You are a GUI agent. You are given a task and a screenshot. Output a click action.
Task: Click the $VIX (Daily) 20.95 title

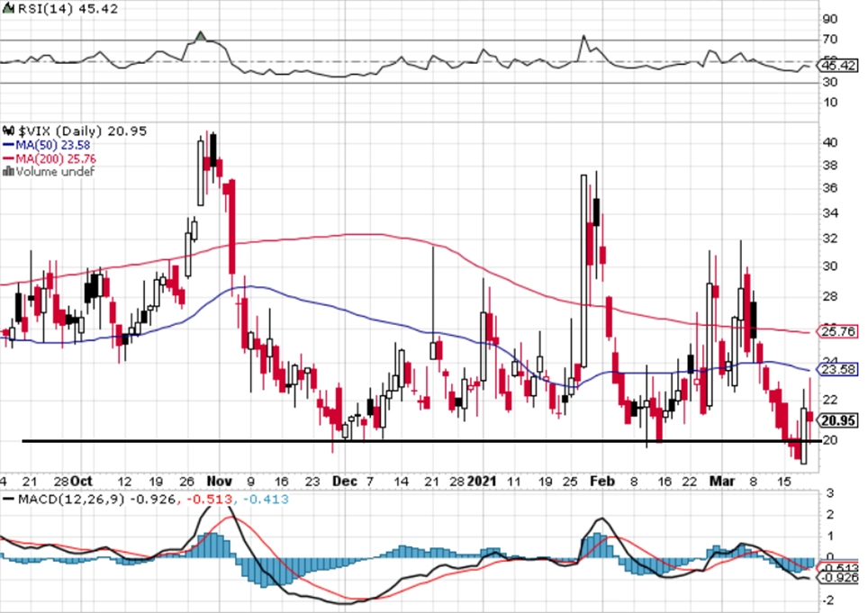[x=83, y=131]
